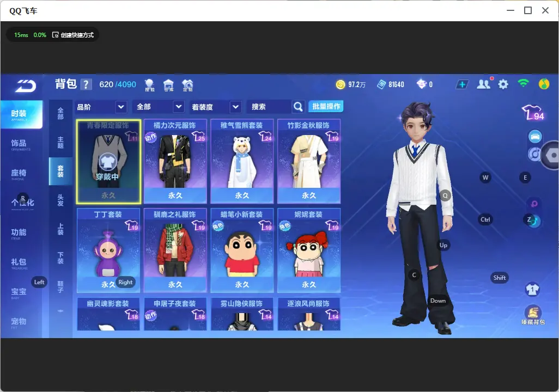Click the diamond currency icon

(x=421, y=84)
